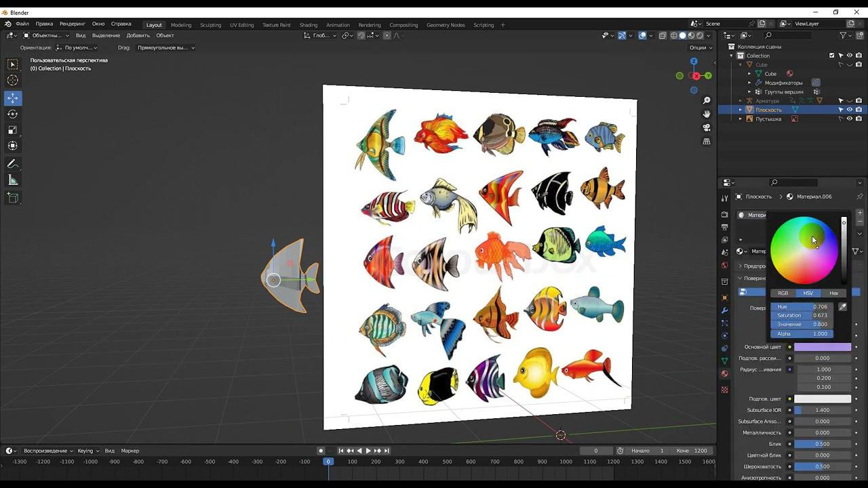
Task: Open the Рендеринг menu
Action: [x=72, y=24]
